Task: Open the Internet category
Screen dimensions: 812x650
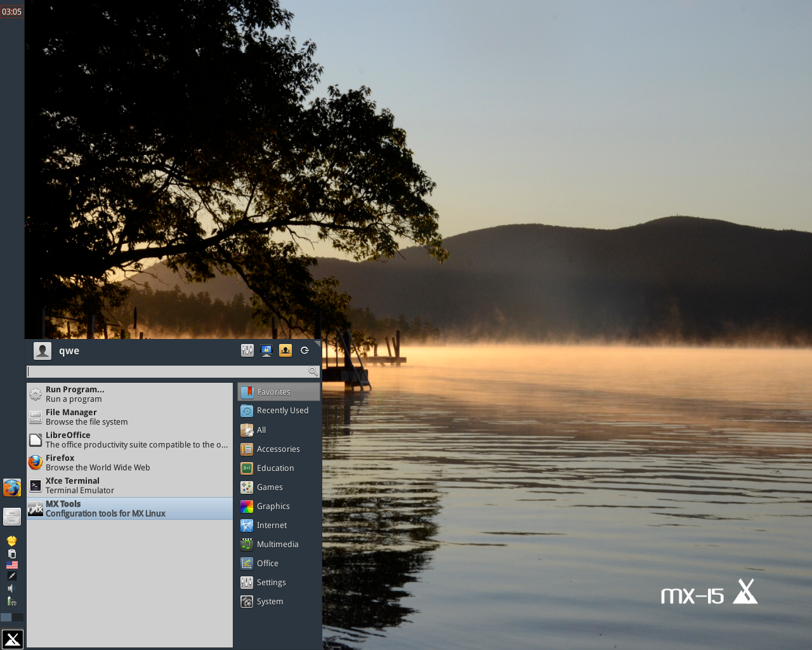Action: pos(279,525)
